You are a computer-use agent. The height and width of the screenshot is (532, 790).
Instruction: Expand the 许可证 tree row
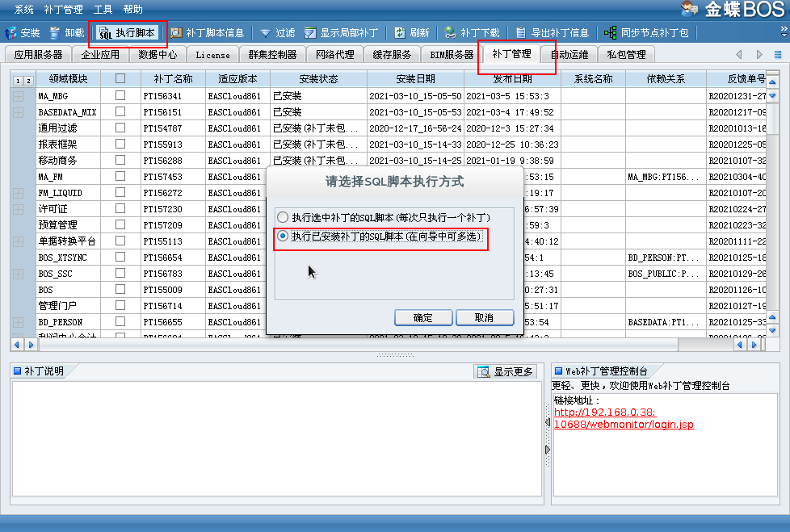(18, 209)
